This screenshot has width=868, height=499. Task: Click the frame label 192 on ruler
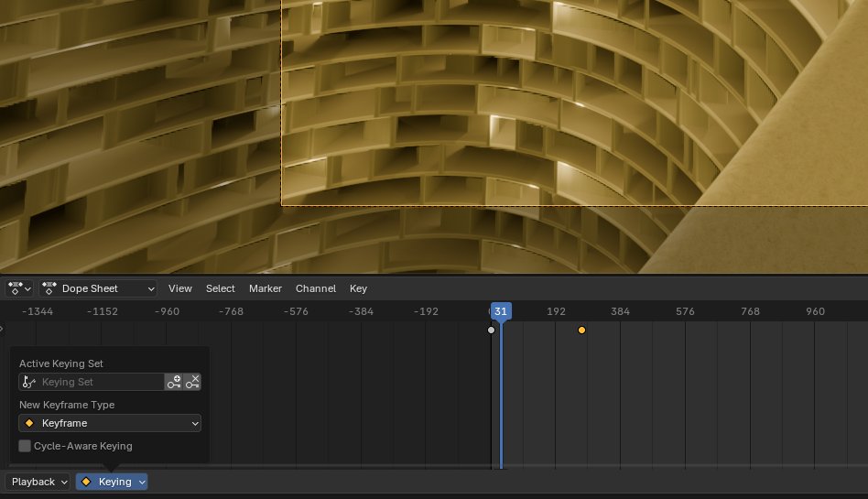(556, 311)
